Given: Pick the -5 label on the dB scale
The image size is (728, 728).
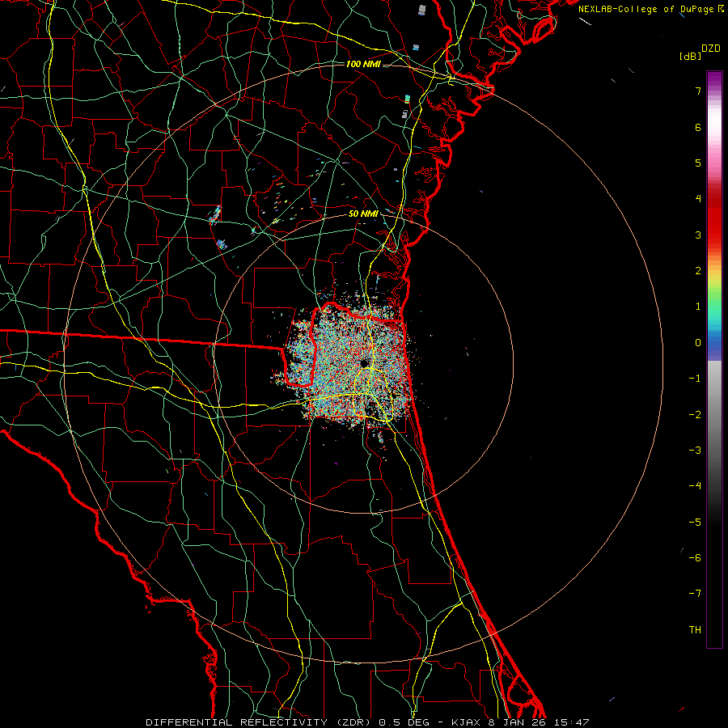Looking at the screenshot, I should (695, 523).
